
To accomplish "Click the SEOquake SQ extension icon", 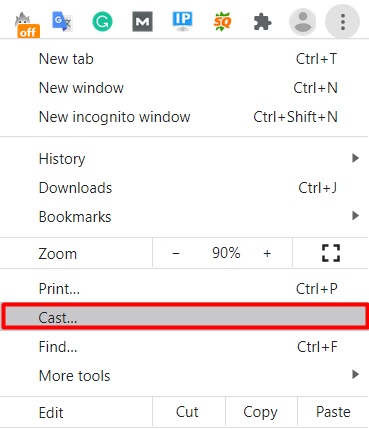I will [x=222, y=22].
